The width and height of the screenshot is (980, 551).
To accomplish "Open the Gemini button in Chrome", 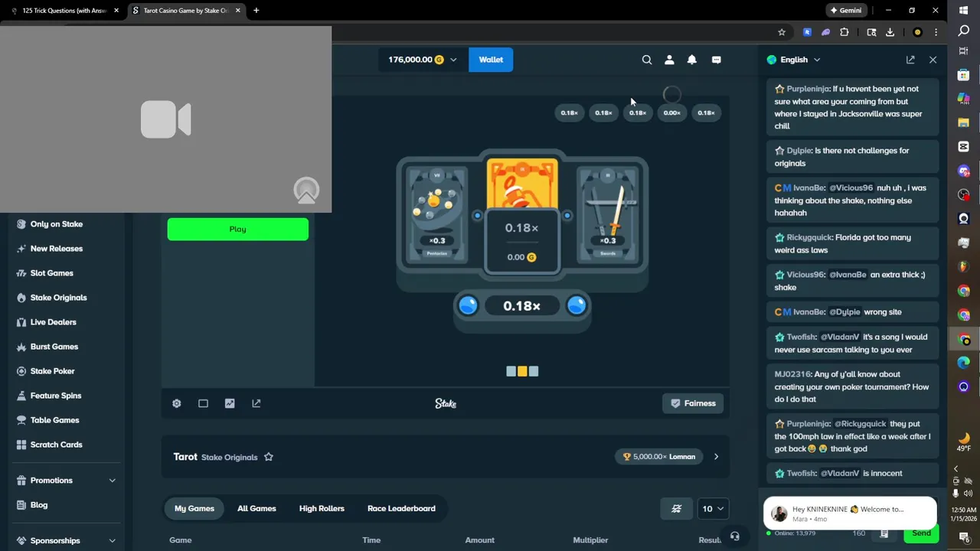I will pyautogui.click(x=846, y=11).
